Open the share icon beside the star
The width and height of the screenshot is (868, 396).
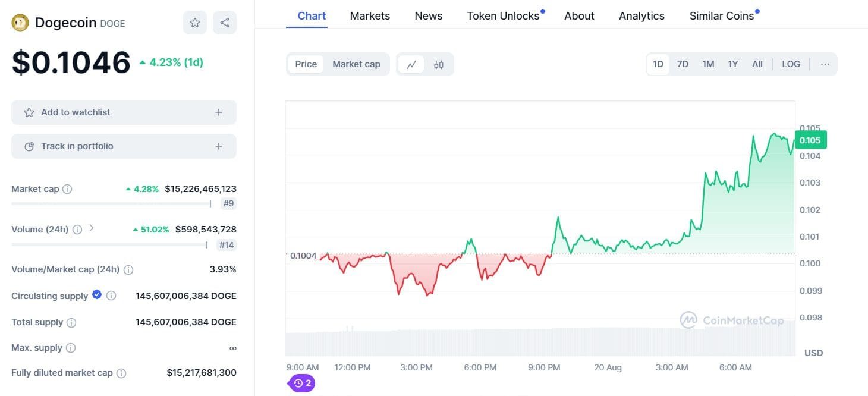point(225,22)
